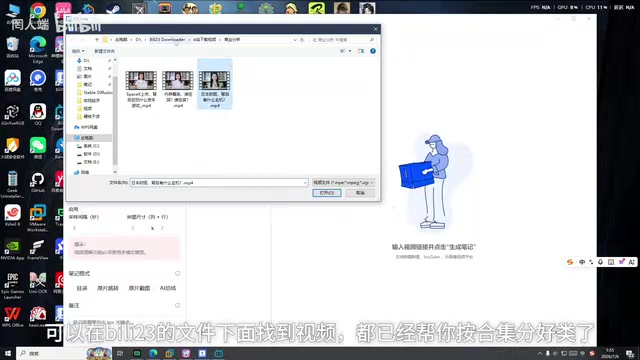Click the sampling interval input field
The width and height of the screenshot is (640, 360).
pos(94,228)
